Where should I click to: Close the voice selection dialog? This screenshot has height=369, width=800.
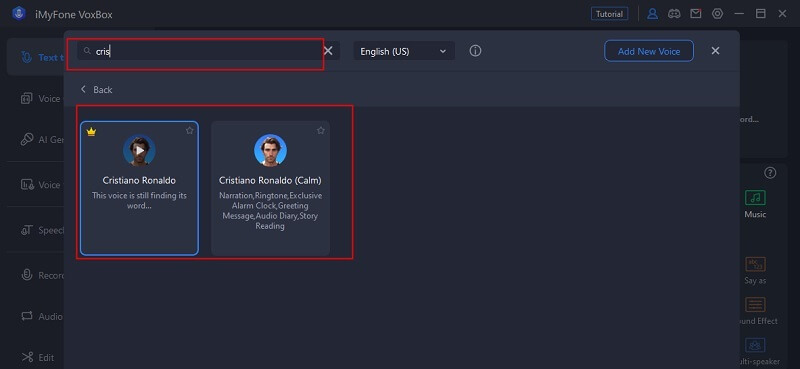(x=715, y=51)
